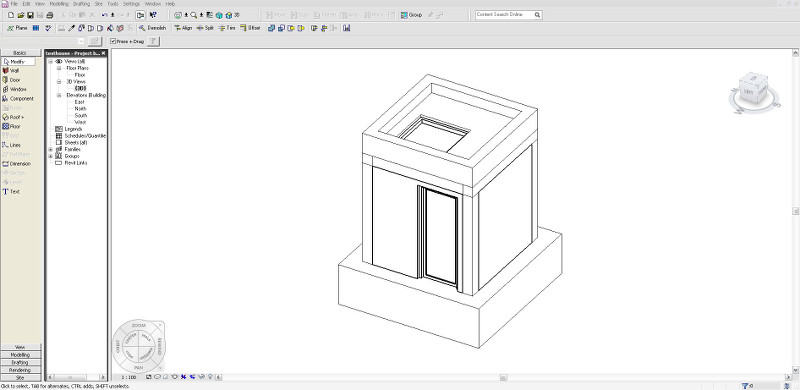Open the Drafting design bar tab
Viewport: 800px width, 390px height.
coord(20,362)
